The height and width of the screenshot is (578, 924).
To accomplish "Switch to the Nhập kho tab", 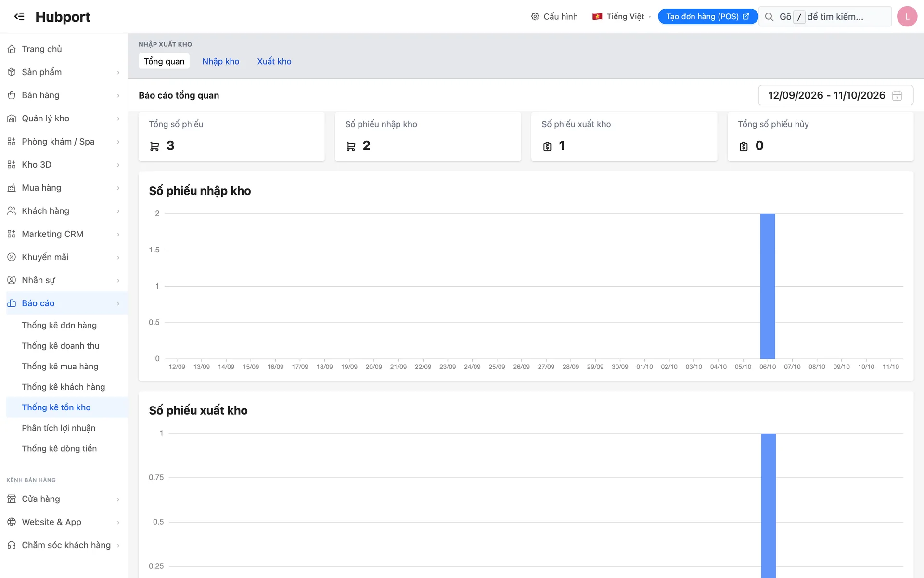I will click(x=220, y=61).
